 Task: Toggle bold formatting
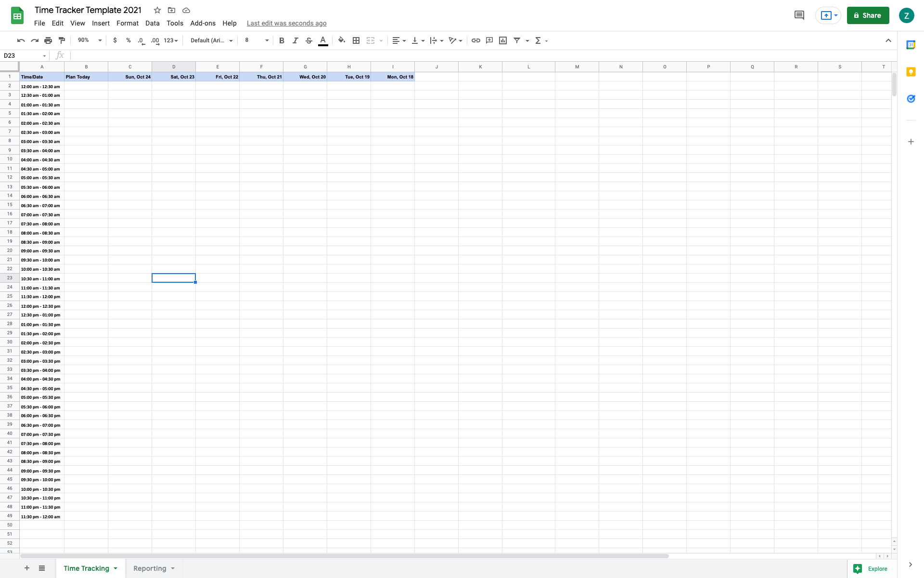tap(282, 40)
